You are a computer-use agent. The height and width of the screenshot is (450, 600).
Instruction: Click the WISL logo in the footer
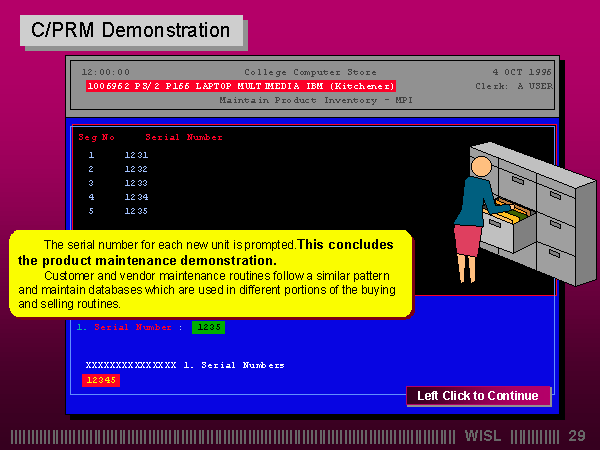490,436
